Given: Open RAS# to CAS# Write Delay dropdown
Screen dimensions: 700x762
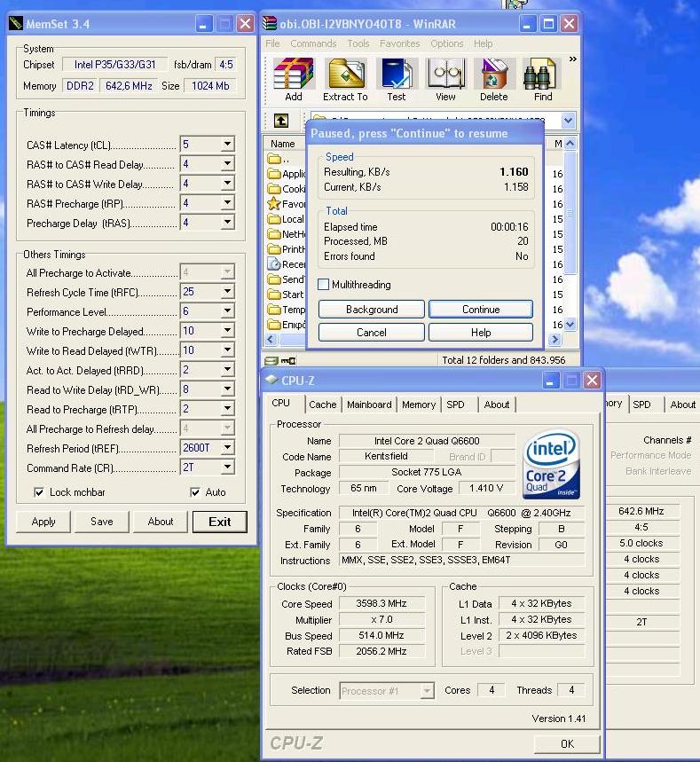Looking at the screenshot, I should (227, 183).
